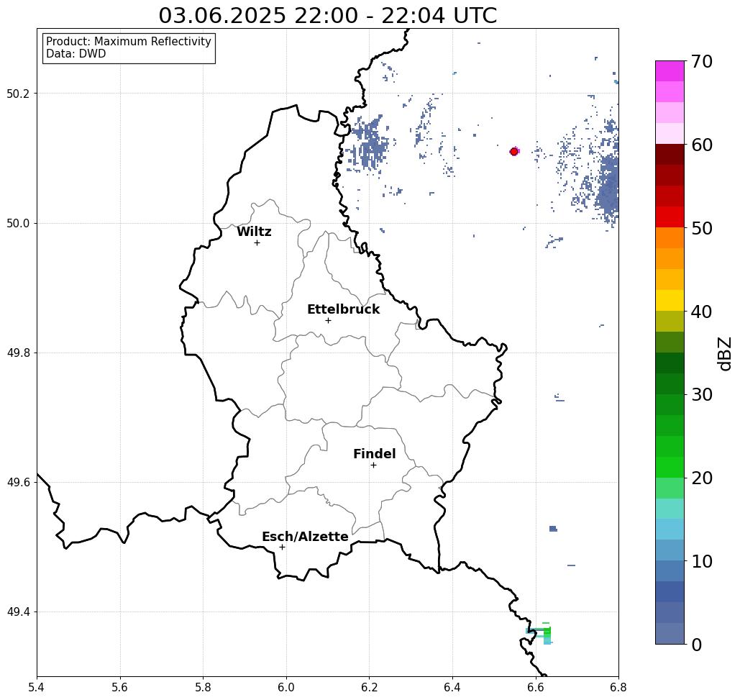Click the magenta swatch at colorbar top
This screenshot has width=740, height=700.
click(x=670, y=71)
